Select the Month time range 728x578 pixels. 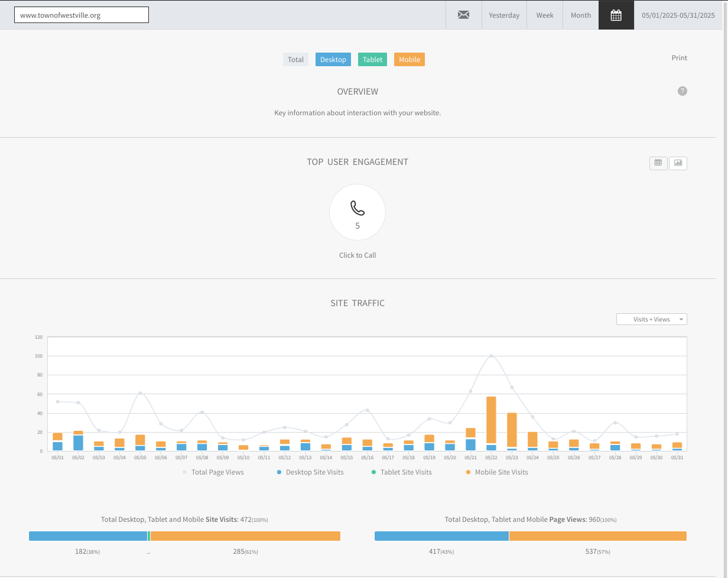point(581,15)
